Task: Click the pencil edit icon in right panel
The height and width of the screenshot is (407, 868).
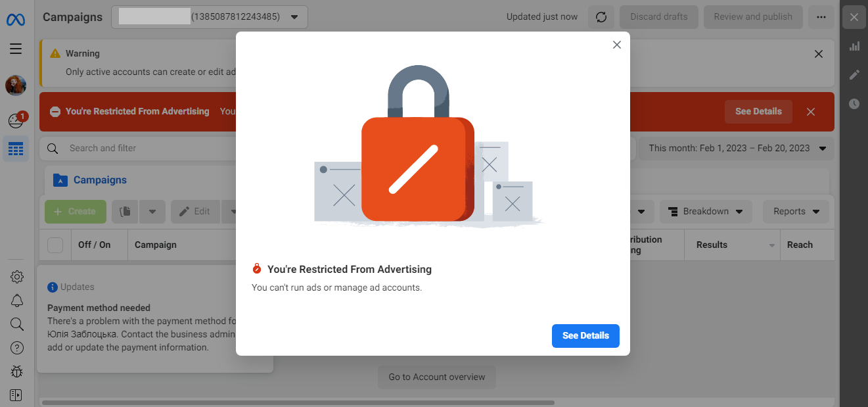Action: click(x=854, y=75)
